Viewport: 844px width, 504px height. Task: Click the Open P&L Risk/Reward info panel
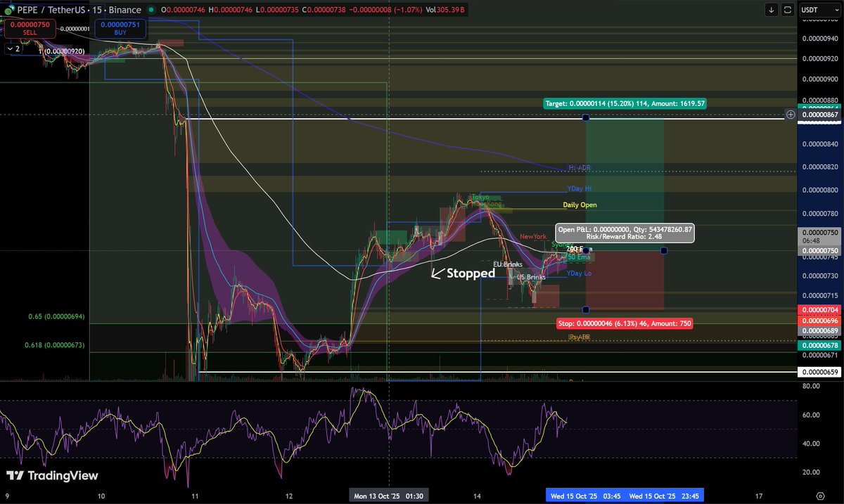pos(624,233)
